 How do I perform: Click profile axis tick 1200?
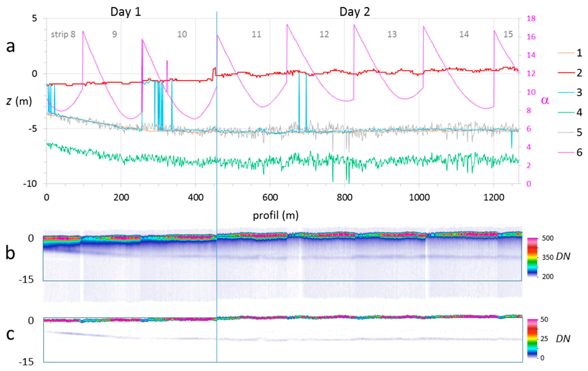(x=494, y=197)
